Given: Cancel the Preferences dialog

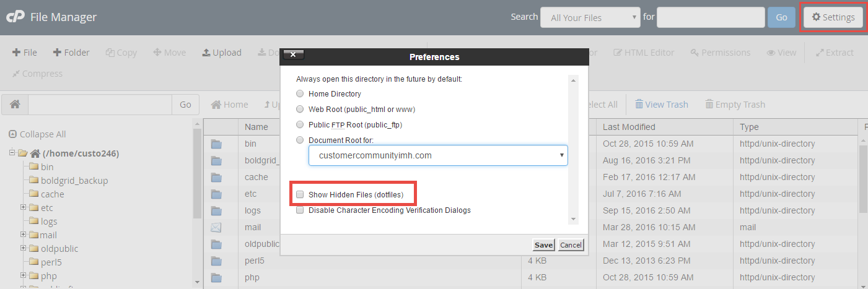Looking at the screenshot, I should pos(571,245).
